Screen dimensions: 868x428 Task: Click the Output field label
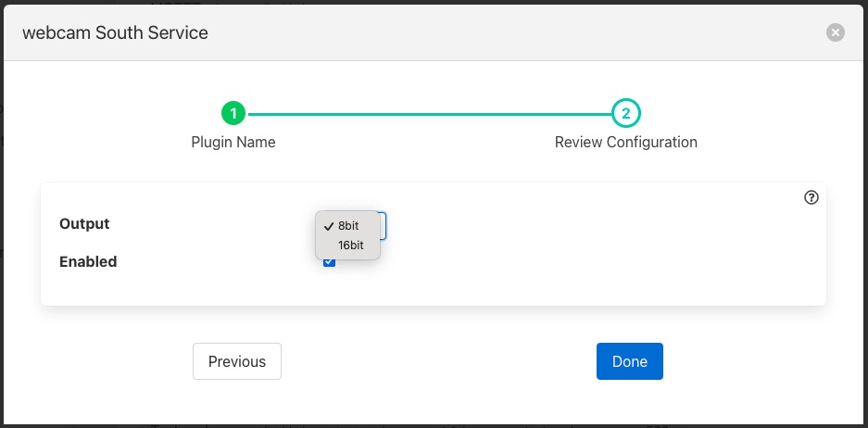84,224
